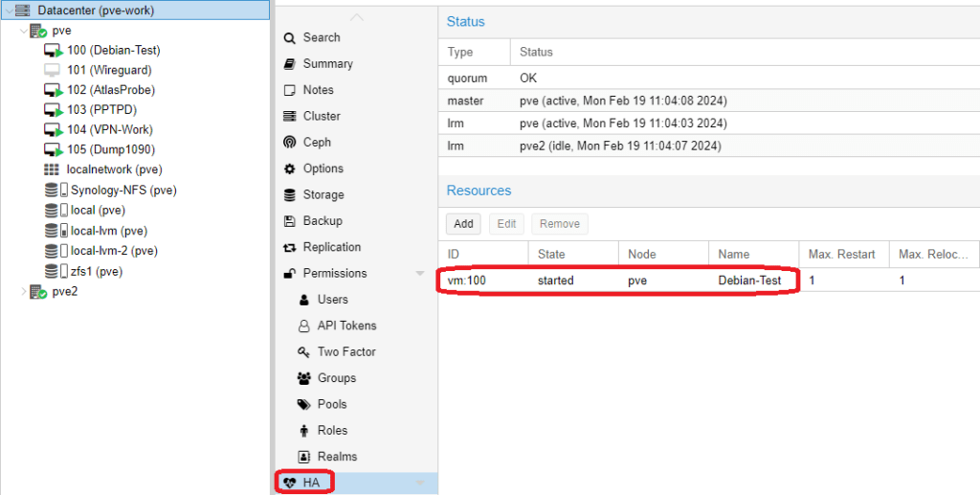This screenshot has height=495, width=980.
Task: Click the Permissions unlock icon
Action: point(289,274)
